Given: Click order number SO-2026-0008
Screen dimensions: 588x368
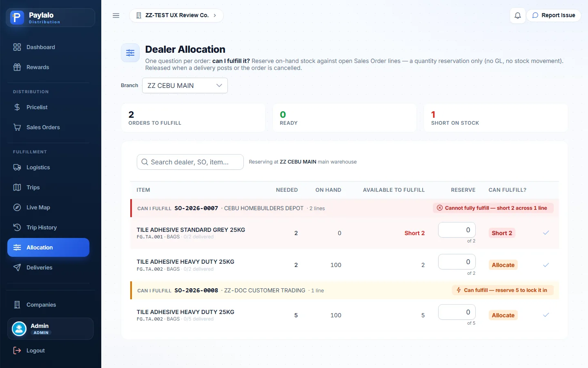Looking at the screenshot, I should coord(196,290).
